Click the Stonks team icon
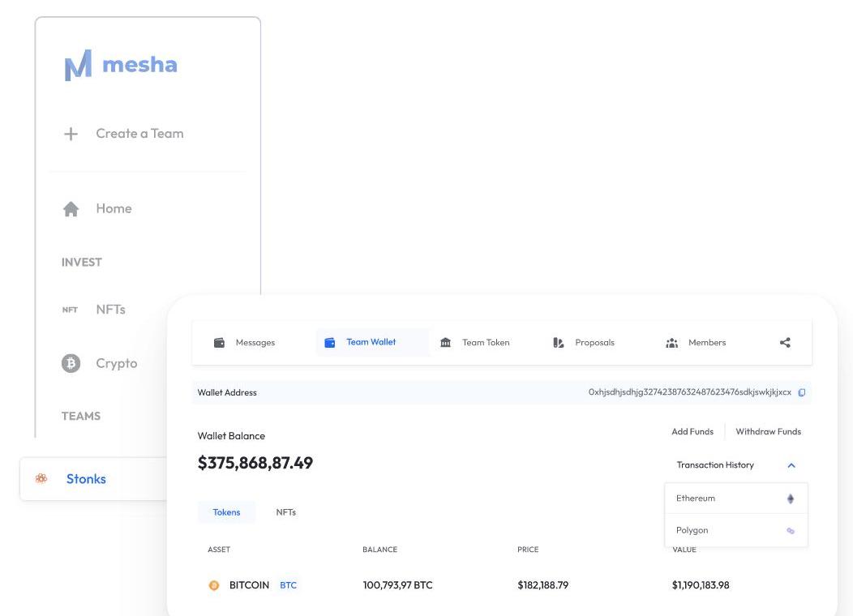The image size is (853, 616). coord(41,479)
